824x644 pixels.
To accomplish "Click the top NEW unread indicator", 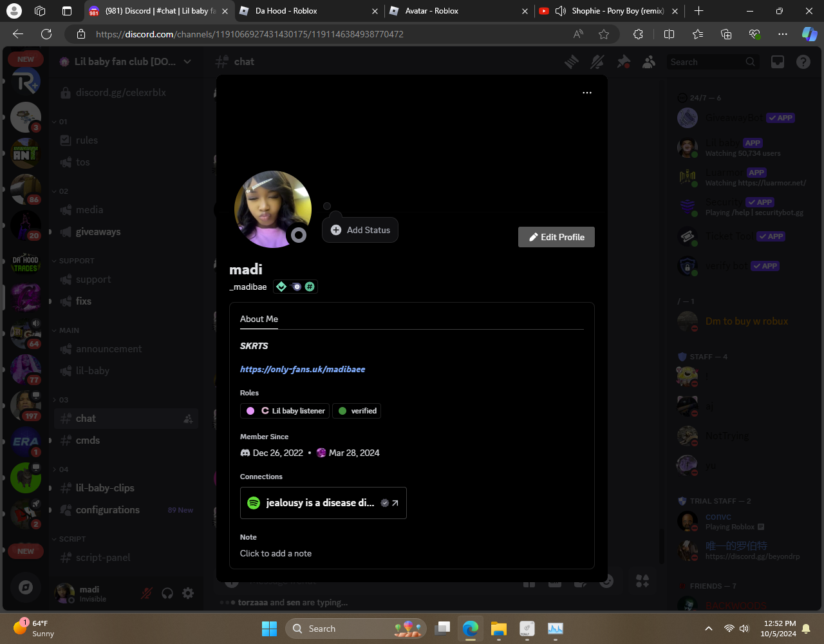I will pos(26,59).
